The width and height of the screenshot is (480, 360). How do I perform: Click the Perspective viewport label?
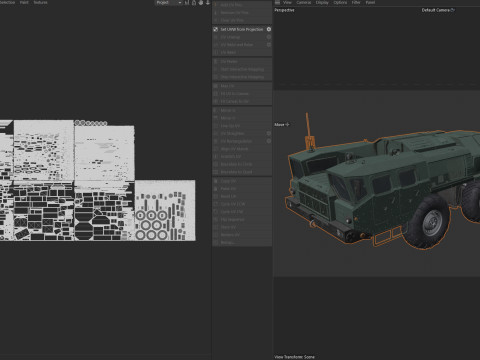click(284, 10)
